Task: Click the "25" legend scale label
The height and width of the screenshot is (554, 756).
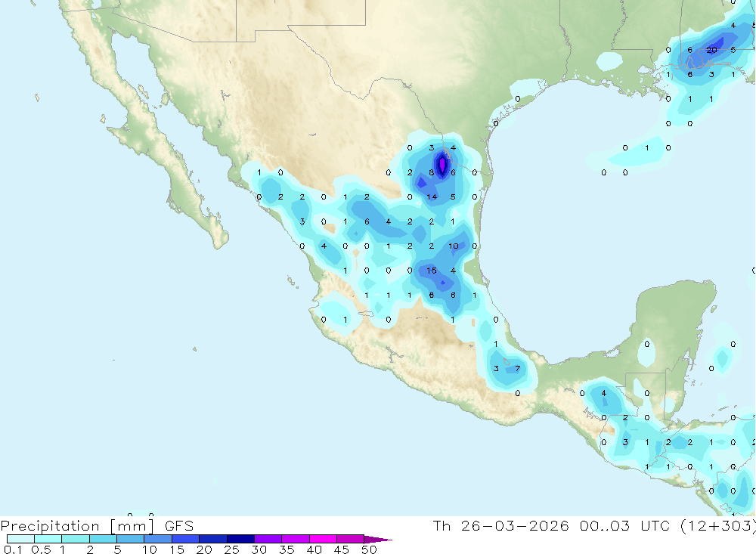Action: 231,549
